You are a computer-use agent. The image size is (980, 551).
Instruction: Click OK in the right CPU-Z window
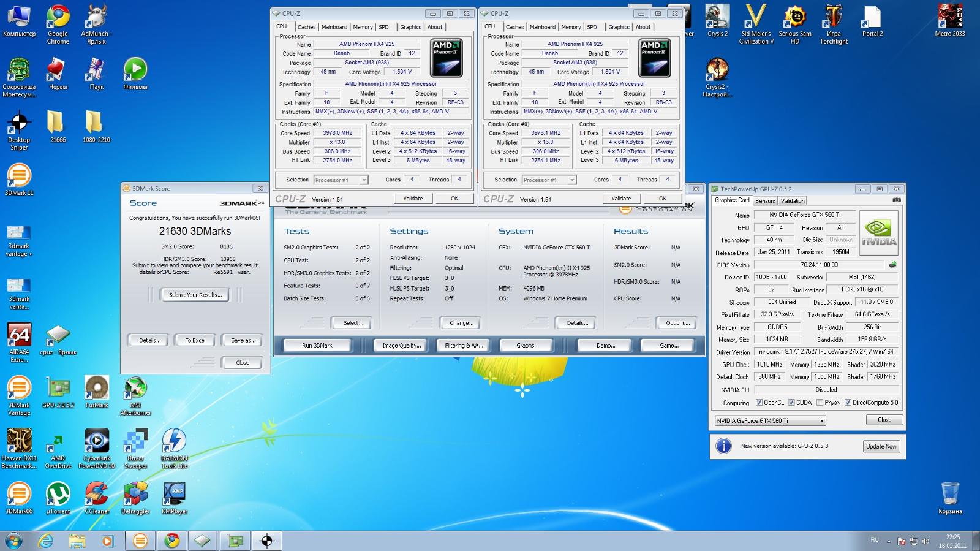coord(663,199)
